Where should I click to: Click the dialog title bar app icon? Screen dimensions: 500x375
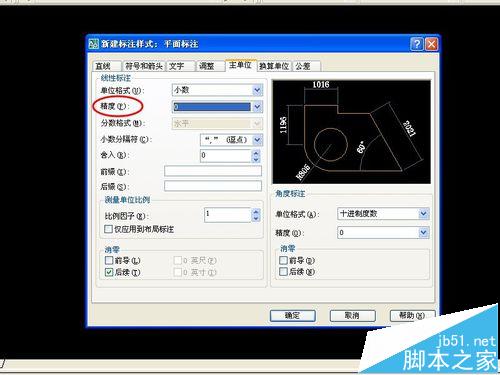94,44
